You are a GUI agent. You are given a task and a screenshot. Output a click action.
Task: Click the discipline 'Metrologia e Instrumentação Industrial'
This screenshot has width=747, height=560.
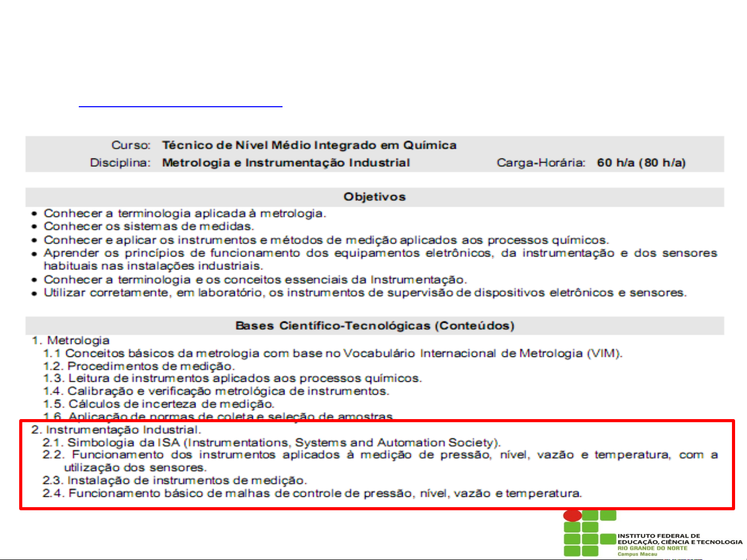click(x=286, y=163)
